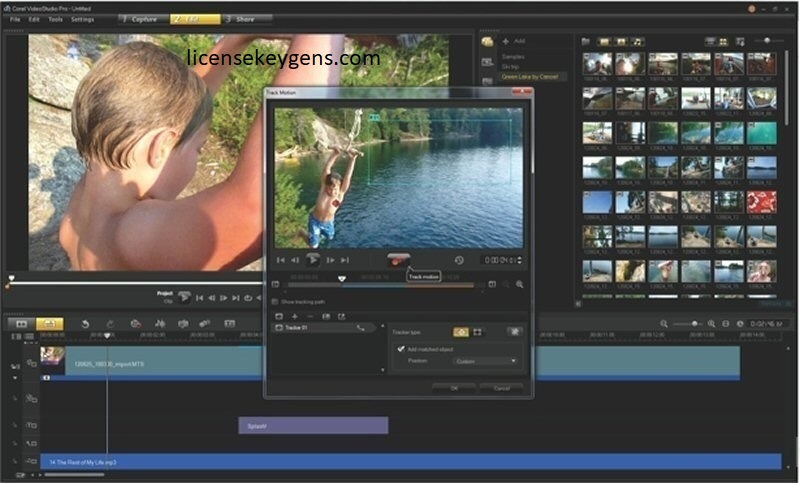This screenshot has width=800, height=483.
Task: Adjust the library thumbnail size slider
Action: [767, 40]
